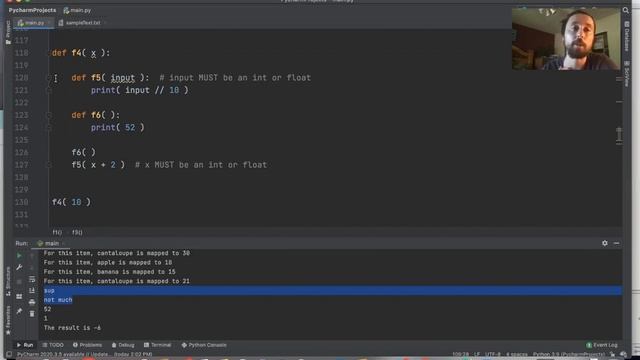640x360 pixels.
Task: Print the Run console output
Action: [32, 302]
